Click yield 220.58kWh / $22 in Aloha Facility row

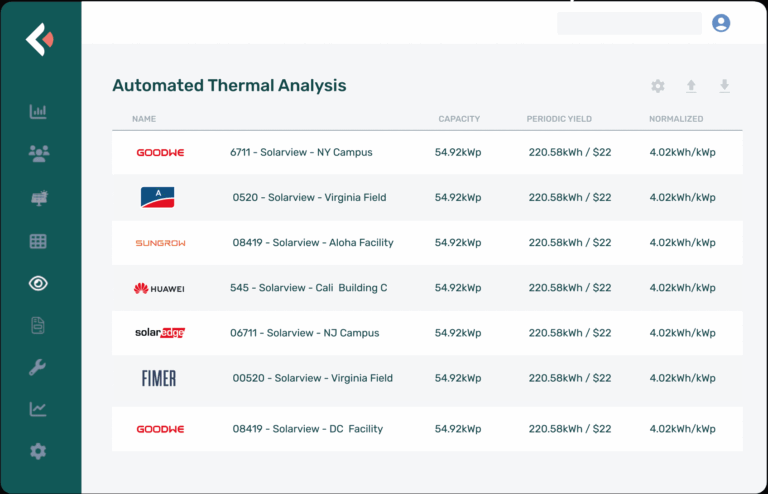(570, 242)
